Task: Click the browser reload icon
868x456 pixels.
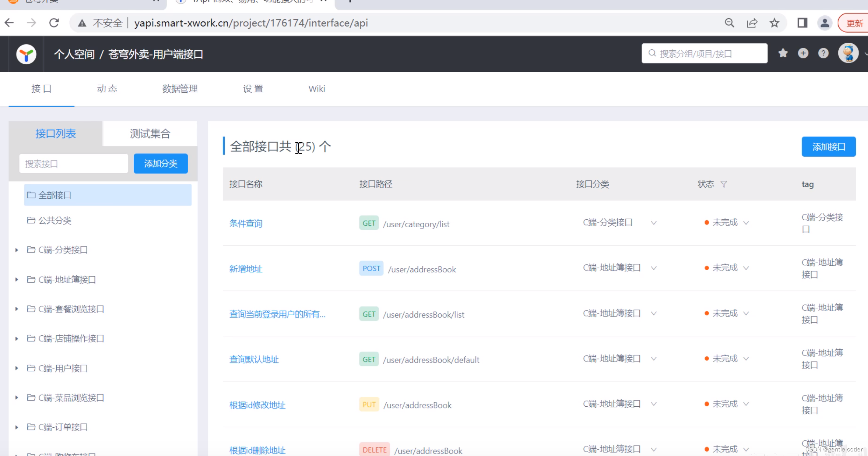Action: click(54, 23)
